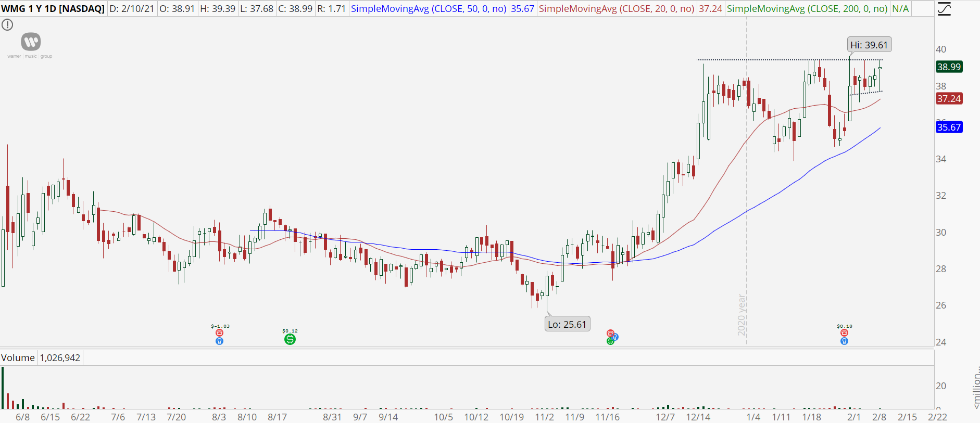Click the 30 price axis label
This screenshot has width=980, height=423.
coord(941,233)
